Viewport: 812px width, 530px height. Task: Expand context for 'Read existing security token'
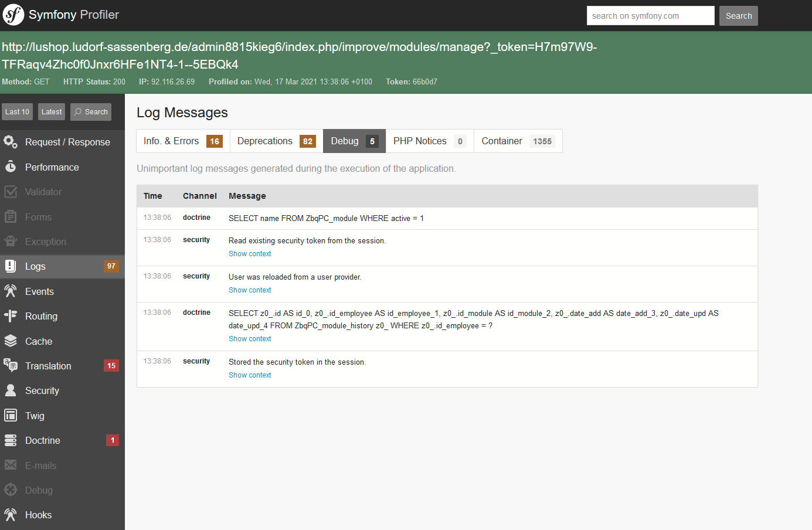point(250,254)
